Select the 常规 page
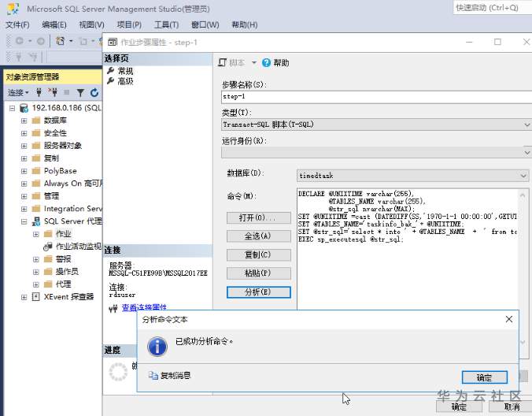Image resolution: width=532 pixels, height=416 pixels. (126, 71)
